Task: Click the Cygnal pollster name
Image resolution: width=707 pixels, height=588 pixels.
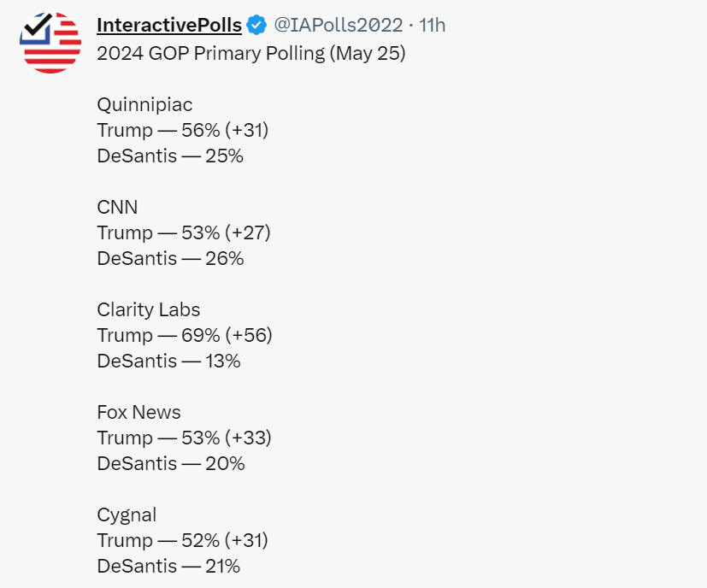Action: tap(127, 515)
